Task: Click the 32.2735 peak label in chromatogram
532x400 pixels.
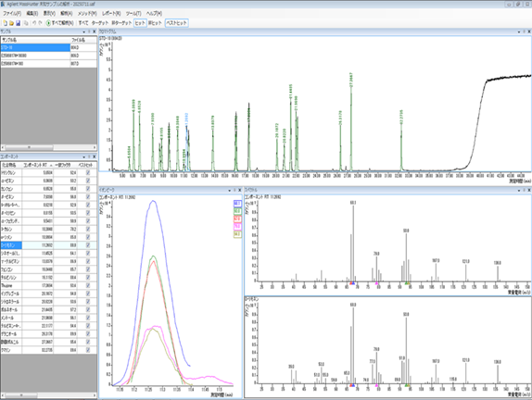Action: tap(401, 118)
